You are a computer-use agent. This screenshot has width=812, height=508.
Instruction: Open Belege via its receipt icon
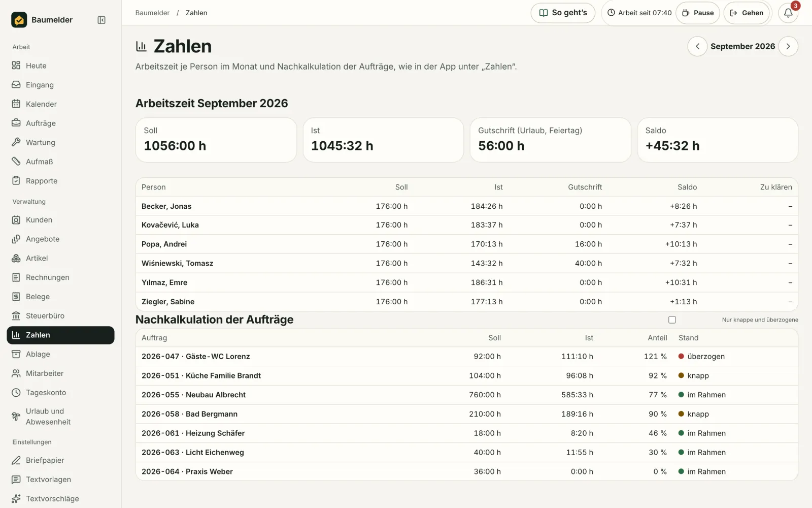coord(16,297)
